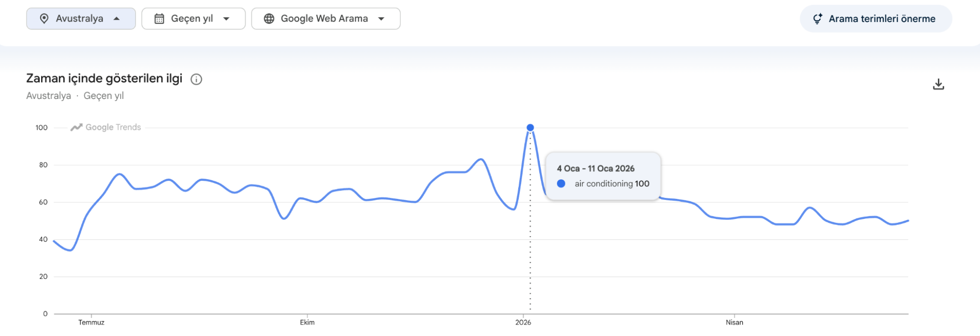This screenshot has width=980, height=336.
Task: Click the calendar icon in Geçen yıl filter
Action: [159, 19]
